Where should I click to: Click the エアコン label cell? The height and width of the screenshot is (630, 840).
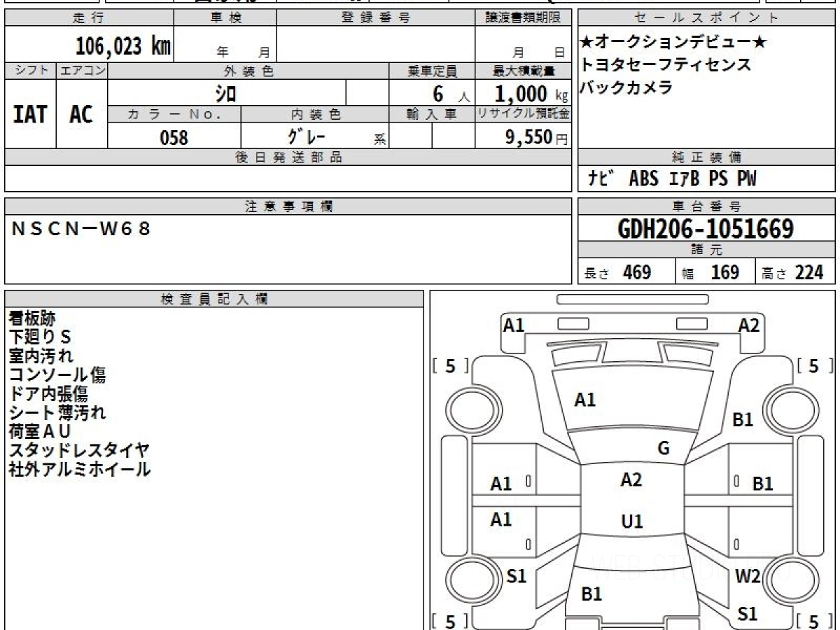[x=82, y=71]
